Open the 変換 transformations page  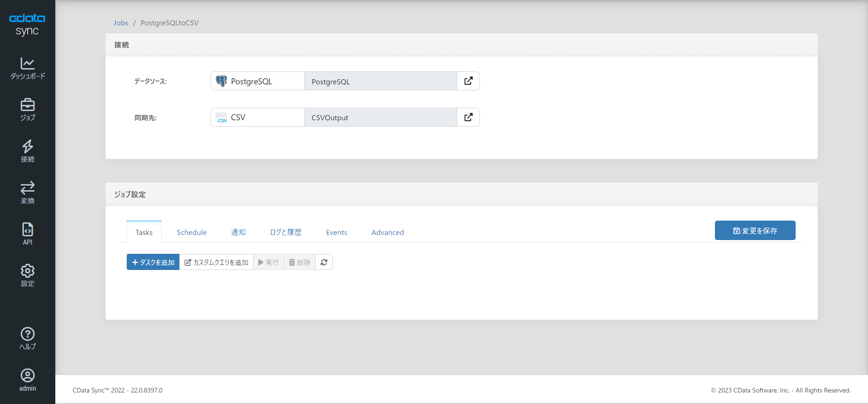point(28,193)
